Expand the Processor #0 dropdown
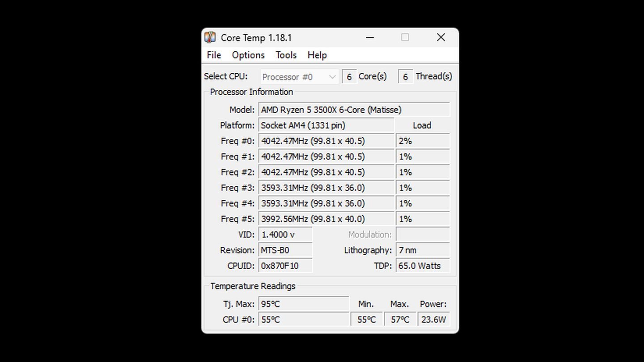 299,77
